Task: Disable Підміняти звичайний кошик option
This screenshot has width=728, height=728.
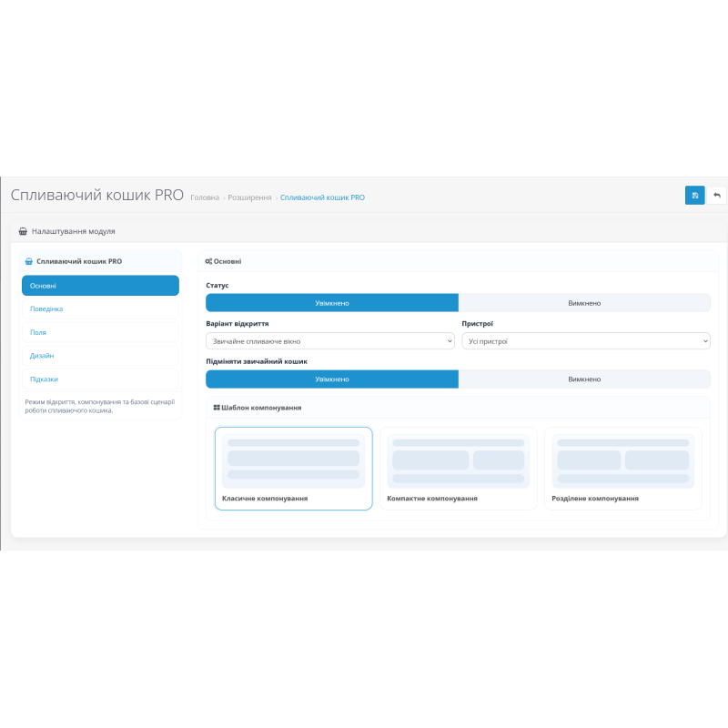Action: [x=584, y=379]
